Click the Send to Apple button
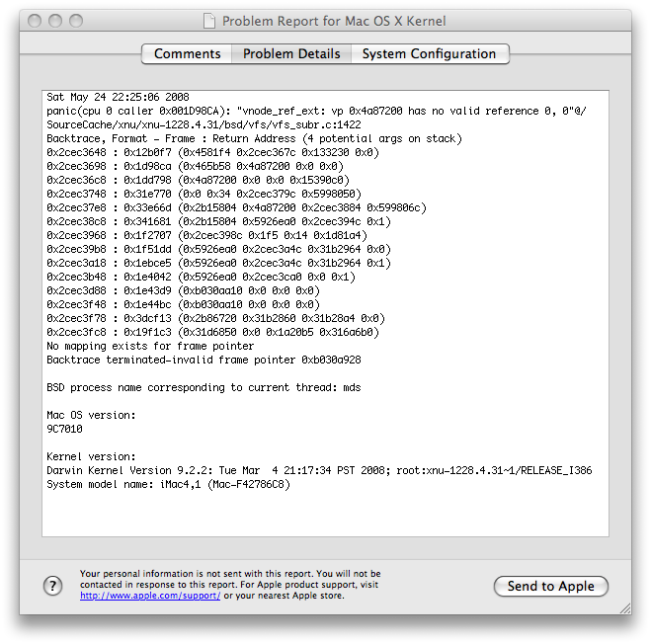 pyautogui.click(x=551, y=586)
